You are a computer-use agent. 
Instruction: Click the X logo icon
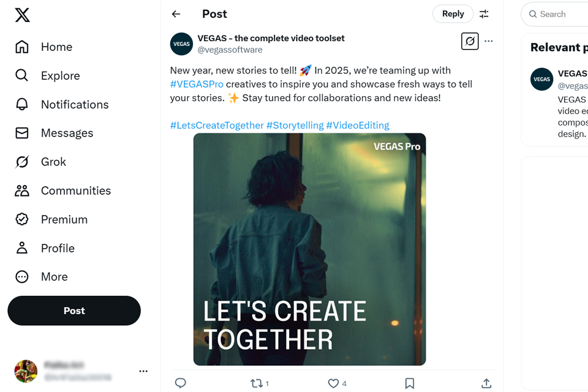(x=22, y=15)
